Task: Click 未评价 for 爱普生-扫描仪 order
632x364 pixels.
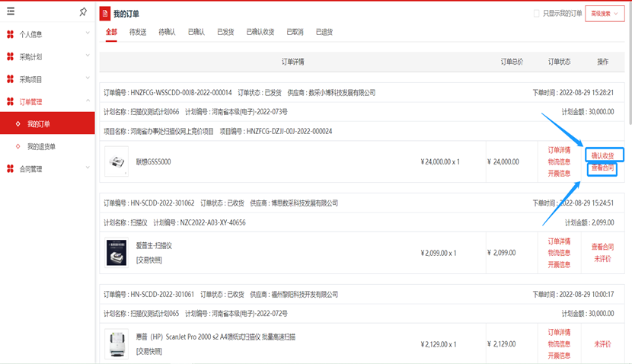Action: [602, 259]
